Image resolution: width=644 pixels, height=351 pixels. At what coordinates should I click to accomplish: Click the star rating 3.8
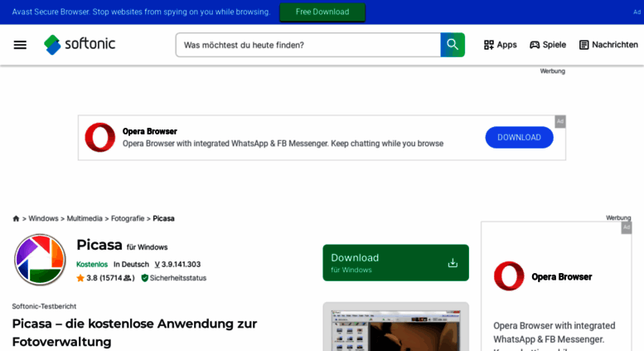(x=87, y=278)
